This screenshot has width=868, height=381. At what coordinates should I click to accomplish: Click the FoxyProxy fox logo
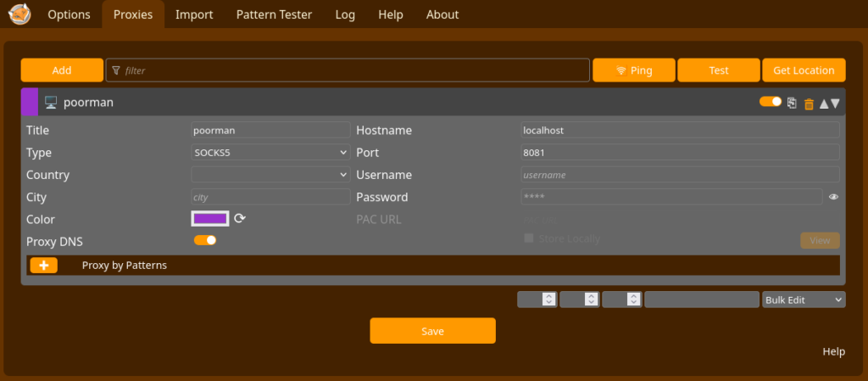(18, 14)
